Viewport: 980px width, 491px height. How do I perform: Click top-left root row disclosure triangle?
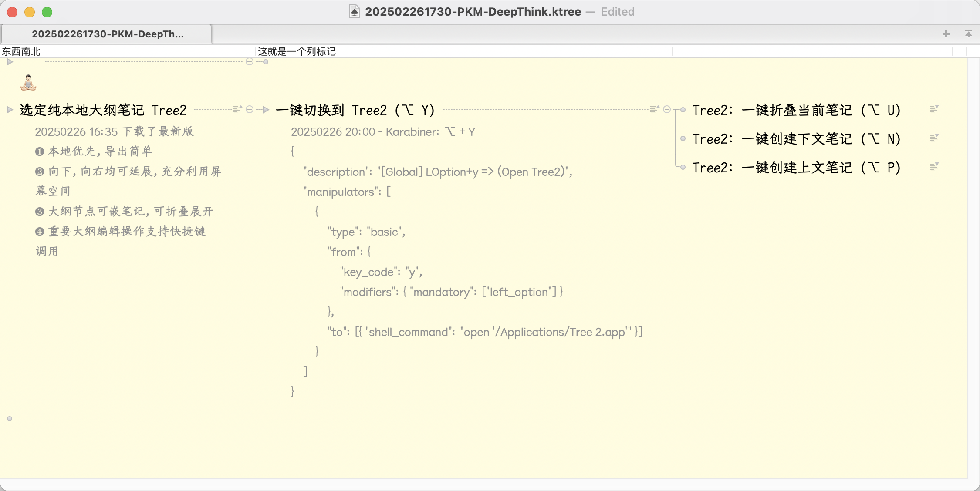pos(10,62)
